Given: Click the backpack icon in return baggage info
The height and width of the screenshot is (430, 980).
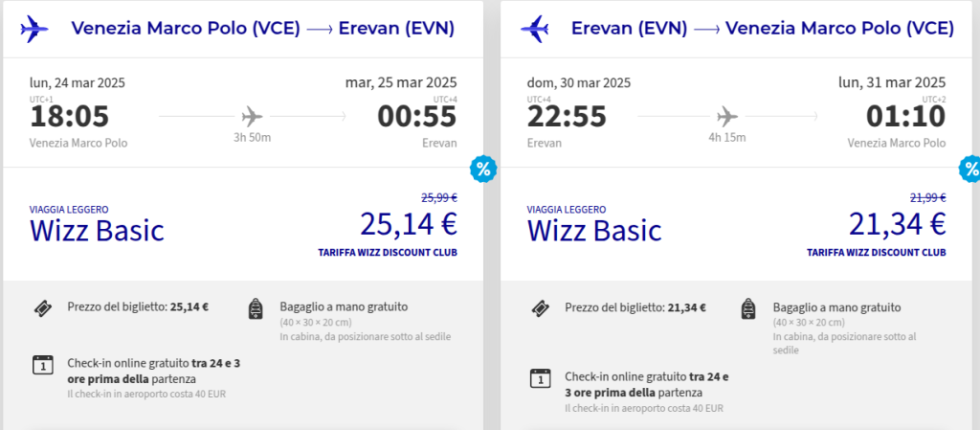Looking at the screenshot, I should pos(748,309).
